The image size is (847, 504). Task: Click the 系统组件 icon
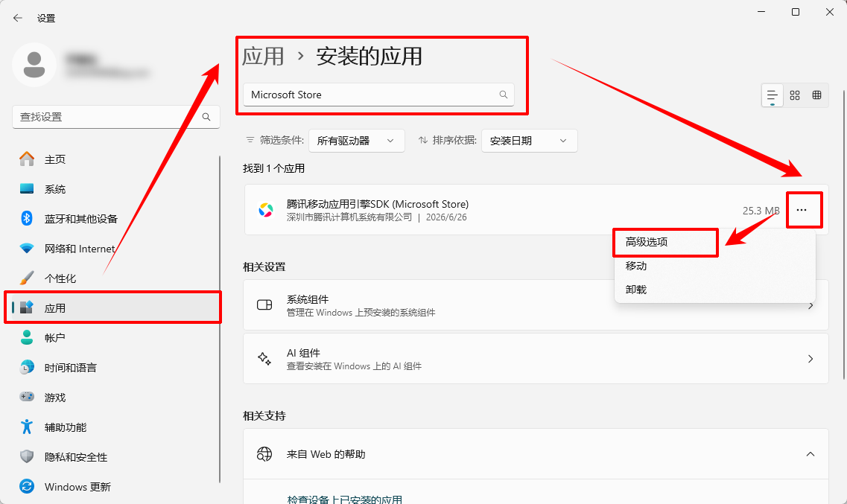tap(264, 305)
